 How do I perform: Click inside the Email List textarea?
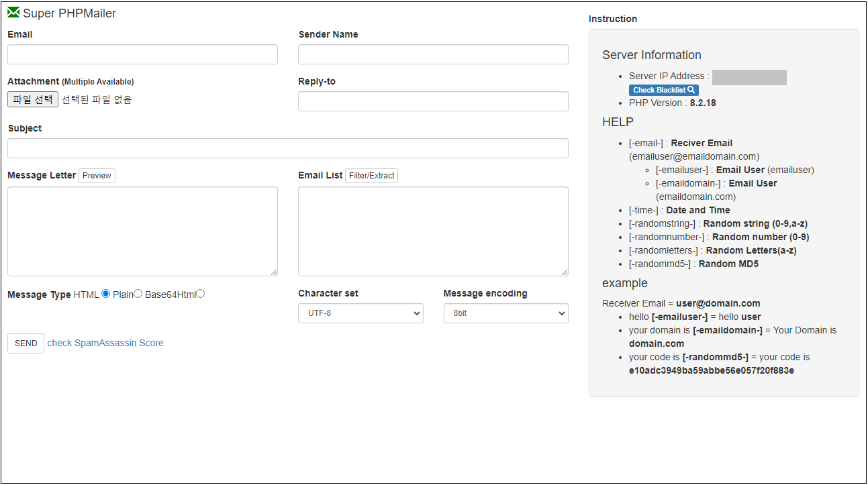coord(433,231)
